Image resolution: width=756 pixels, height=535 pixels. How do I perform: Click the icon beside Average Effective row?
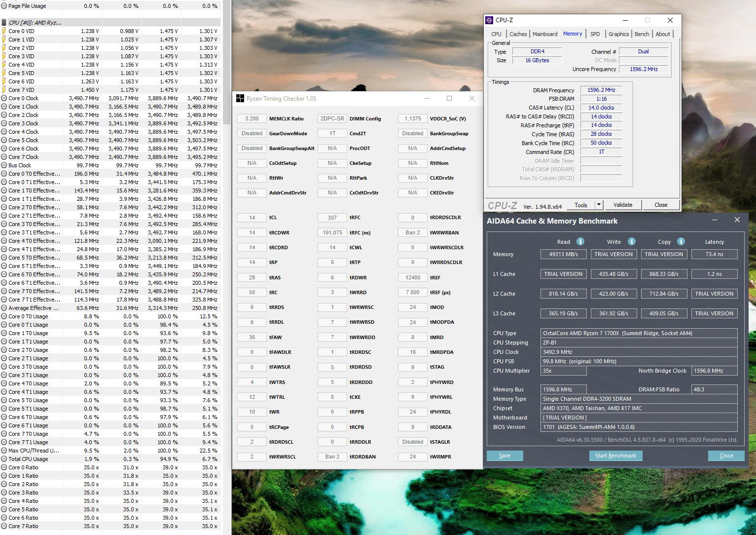(4, 308)
